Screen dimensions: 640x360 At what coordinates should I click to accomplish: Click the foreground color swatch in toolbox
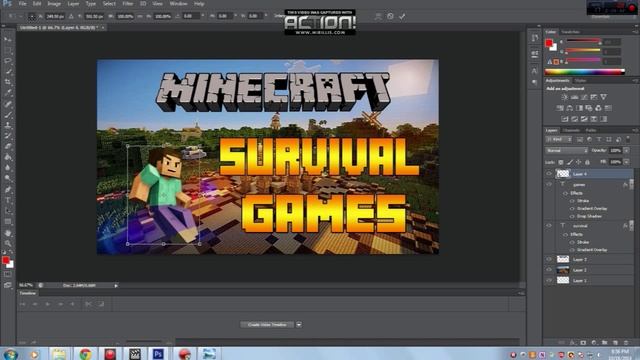pyautogui.click(x=5, y=260)
